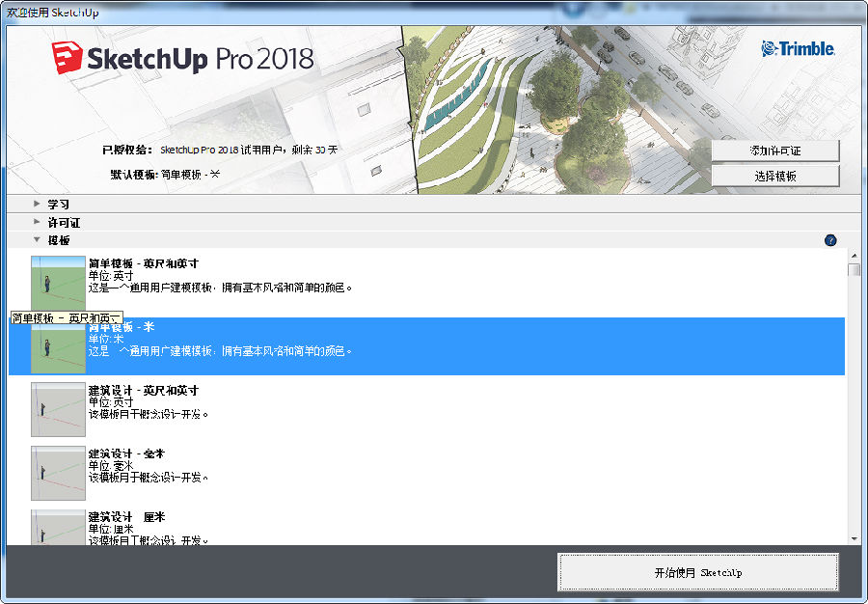Click the 添加许可证 button

coord(775,151)
